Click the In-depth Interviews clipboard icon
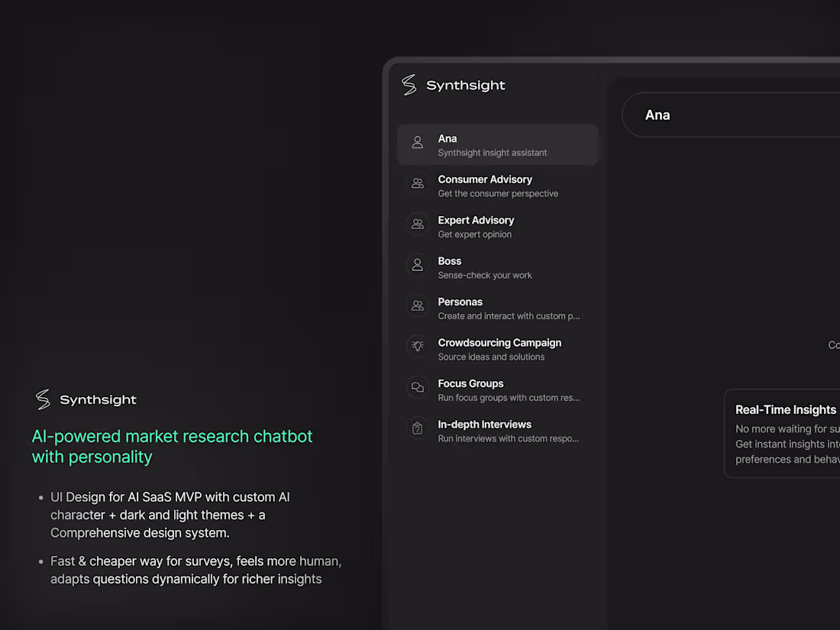The image size is (840, 630). click(417, 428)
